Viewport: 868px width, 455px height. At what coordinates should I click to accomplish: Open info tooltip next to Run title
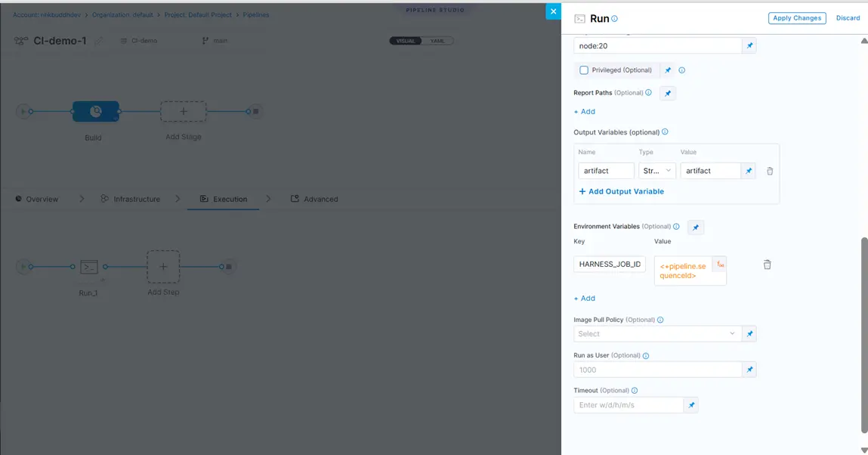pos(614,19)
